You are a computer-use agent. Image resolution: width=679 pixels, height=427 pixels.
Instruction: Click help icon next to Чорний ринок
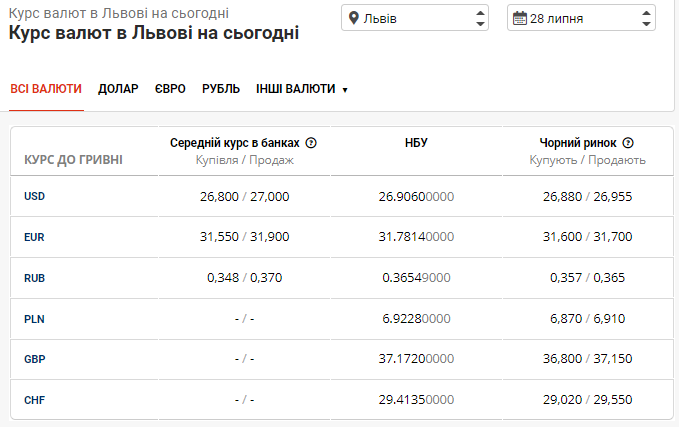pos(628,142)
